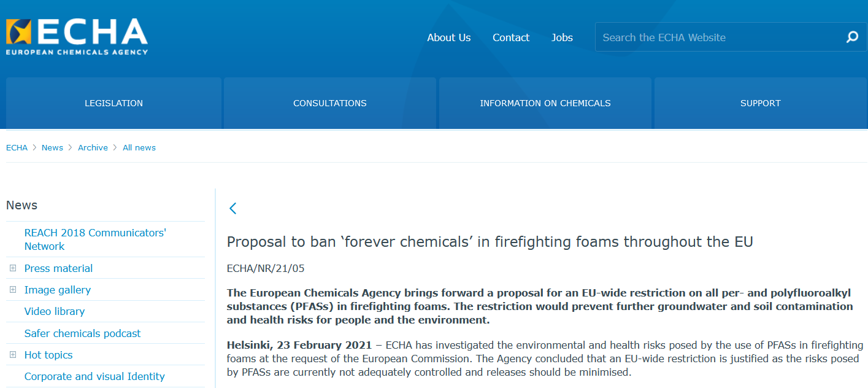Click the search magnifier icon
The height and width of the screenshot is (388, 868).
point(852,37)
